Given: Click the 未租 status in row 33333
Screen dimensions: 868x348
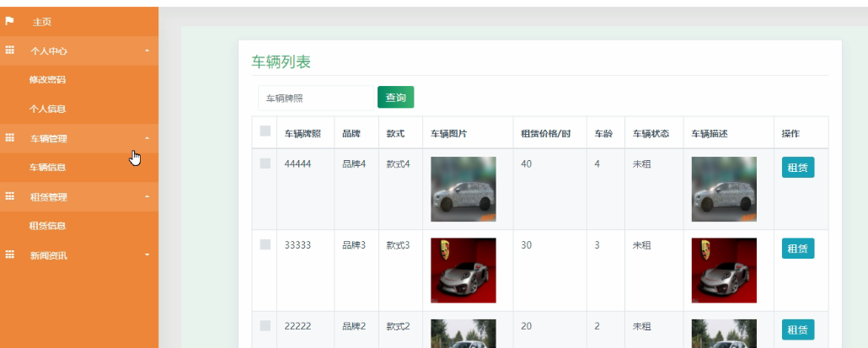Looking at the screenshot, I should (x=641, y=245).
